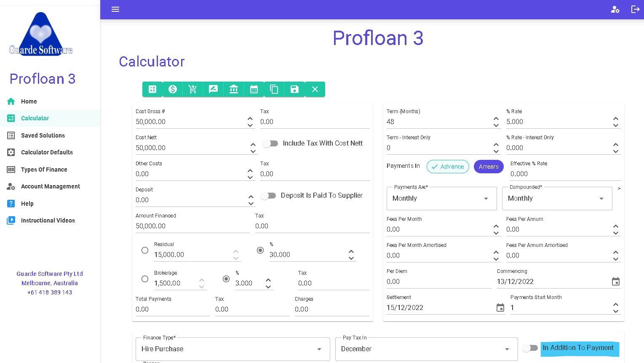Open the Settlement date calendar picker
This screenshot has width=644, height=363.
500,307
